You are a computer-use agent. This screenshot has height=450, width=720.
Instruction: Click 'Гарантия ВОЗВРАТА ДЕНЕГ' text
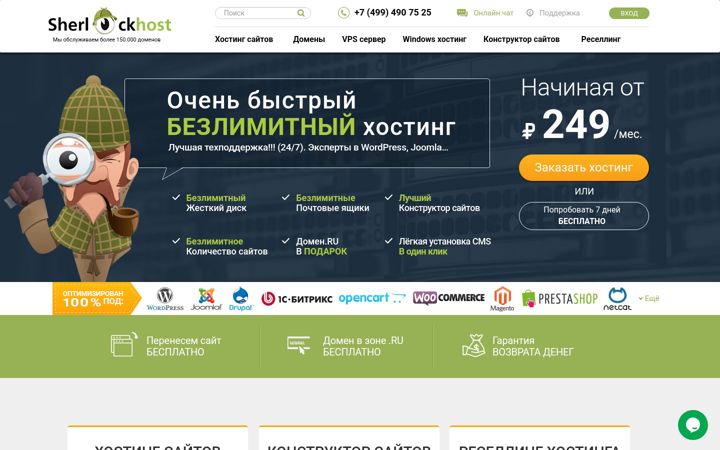(x=533, y=346)
